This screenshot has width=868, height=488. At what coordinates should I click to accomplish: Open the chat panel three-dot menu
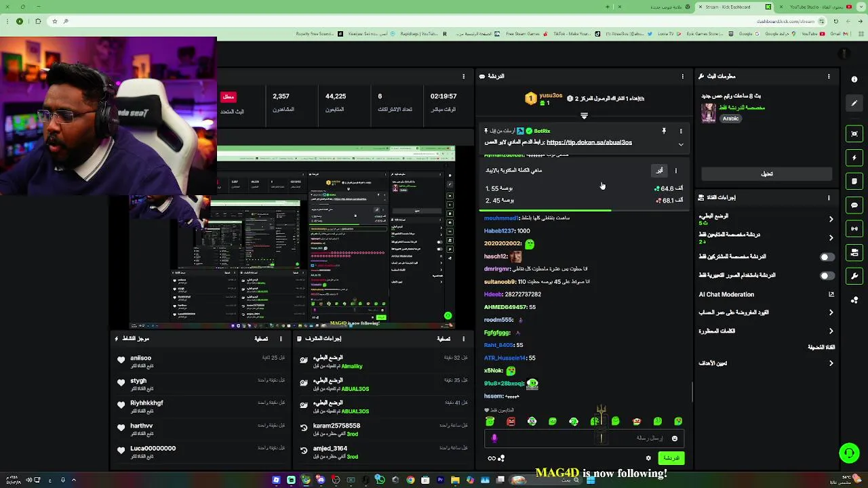[x=683, y=77]
